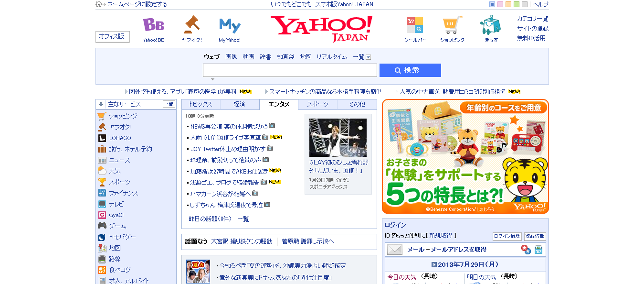This screenshot has width=644, height=284.
Task: Click the ニュース sidebar icon
Action: [x=102, y=160]
